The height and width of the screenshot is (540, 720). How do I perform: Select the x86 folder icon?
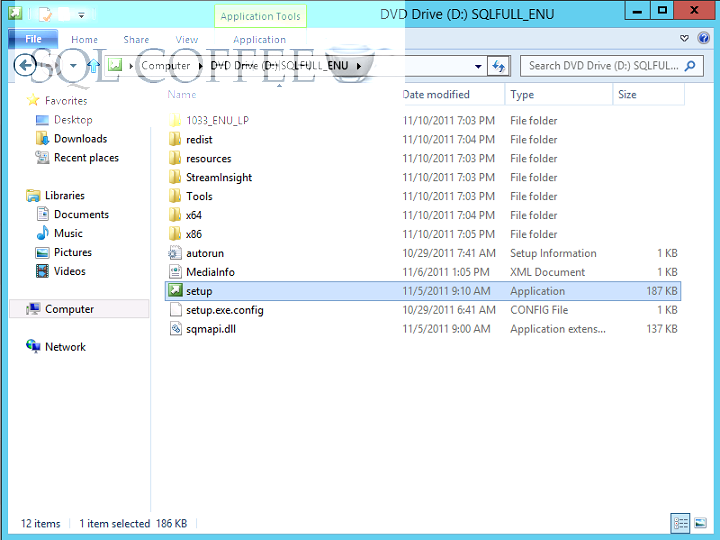pos(175,234)
